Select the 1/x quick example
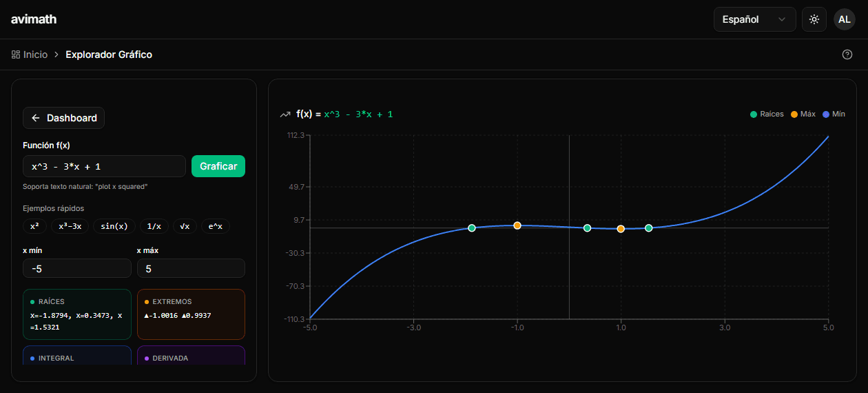 pyautogui.click(x=154, y=226)
